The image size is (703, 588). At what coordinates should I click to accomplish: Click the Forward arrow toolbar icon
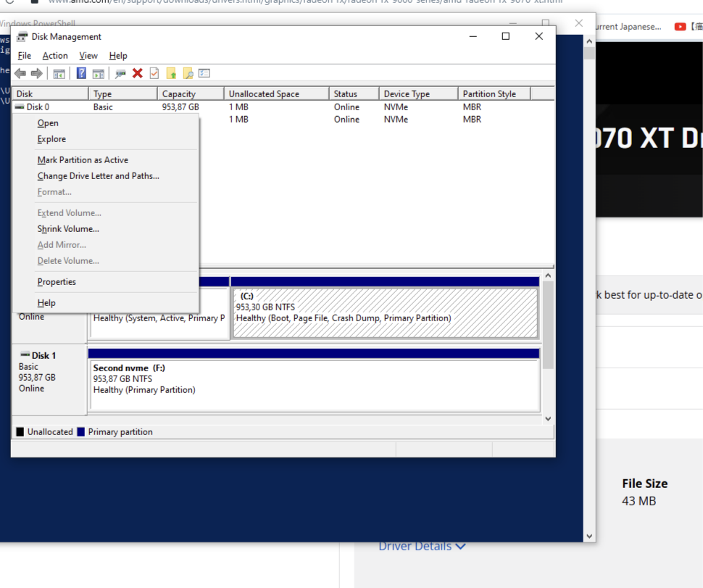[37, 73]
